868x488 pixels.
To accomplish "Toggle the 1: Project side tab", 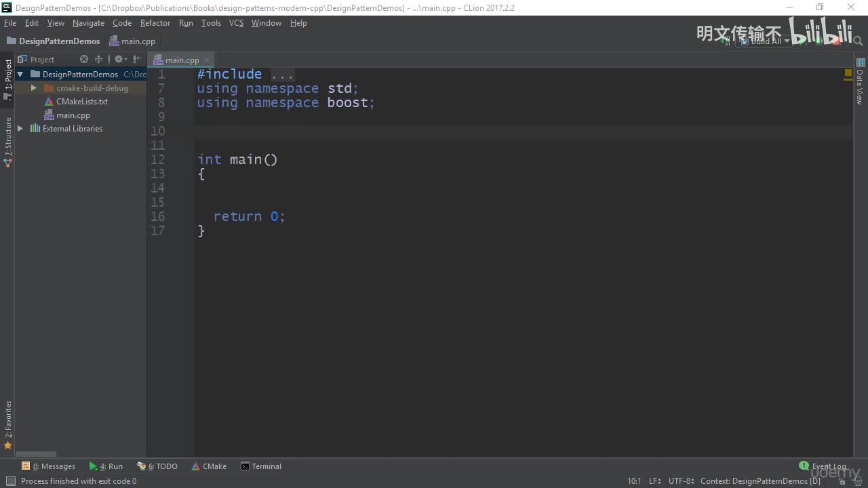I will (8, 79).
